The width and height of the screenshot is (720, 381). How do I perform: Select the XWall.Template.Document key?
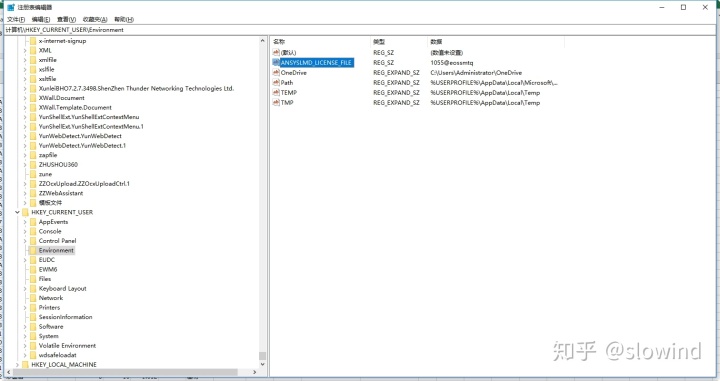pos(75,107)
